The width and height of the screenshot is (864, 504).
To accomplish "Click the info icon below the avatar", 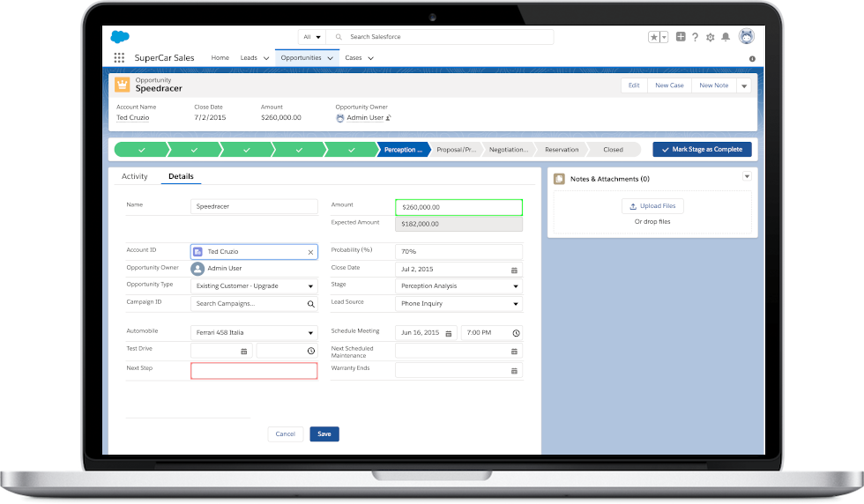I will pyautogui.click(x=752, y=59).
